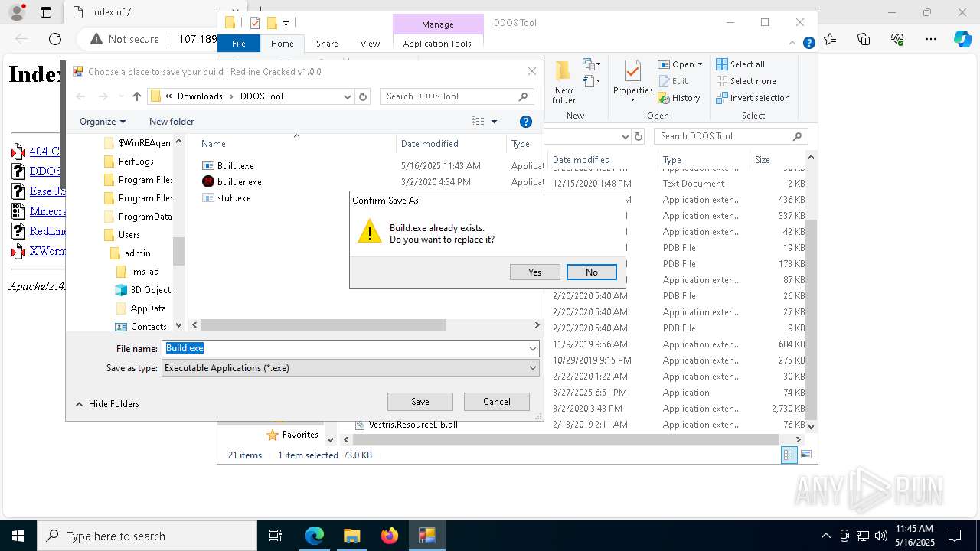The image size is (980, 551).
Task: Select PerfLogs folder in the tree
Action: pos(136,161)
